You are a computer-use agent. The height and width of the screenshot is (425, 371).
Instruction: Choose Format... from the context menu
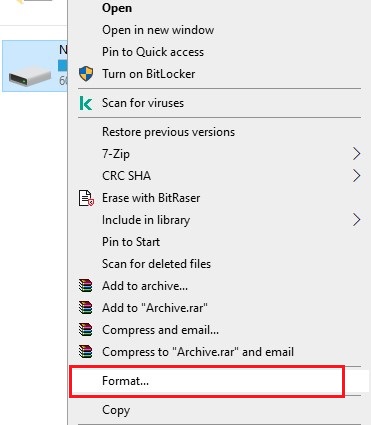[x=207, y=381]
